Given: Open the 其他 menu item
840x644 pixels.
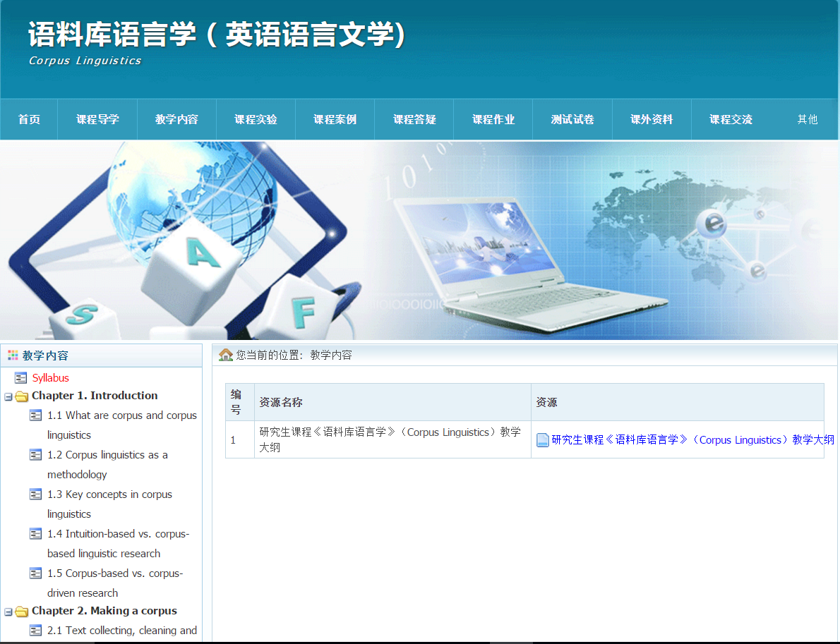Looking at the screenshot, I should 808,119.
